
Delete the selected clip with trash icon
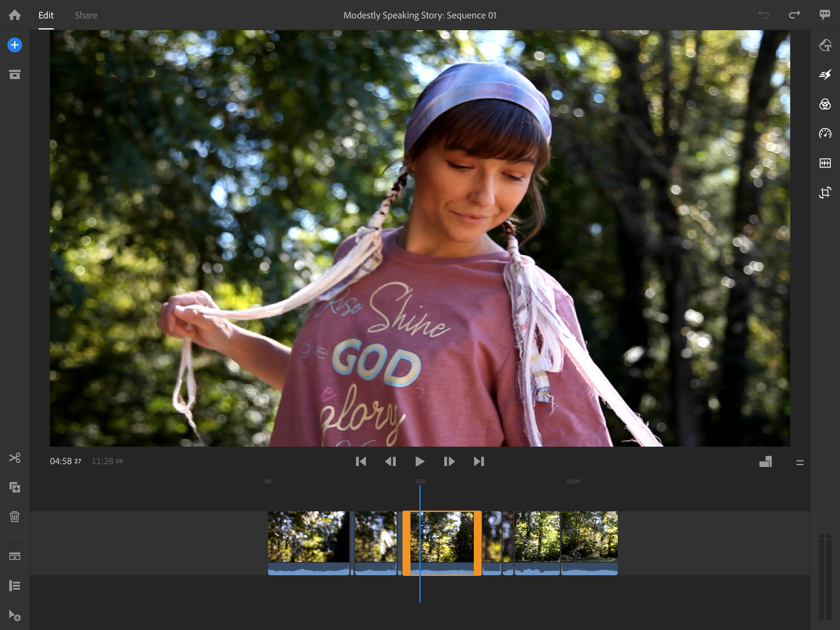(15, 517)
